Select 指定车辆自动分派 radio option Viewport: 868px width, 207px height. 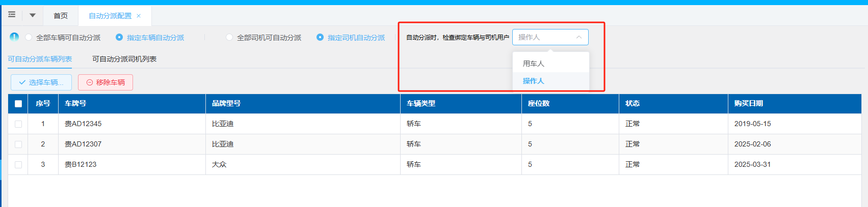pyautogui.click(x=119, y=37)
